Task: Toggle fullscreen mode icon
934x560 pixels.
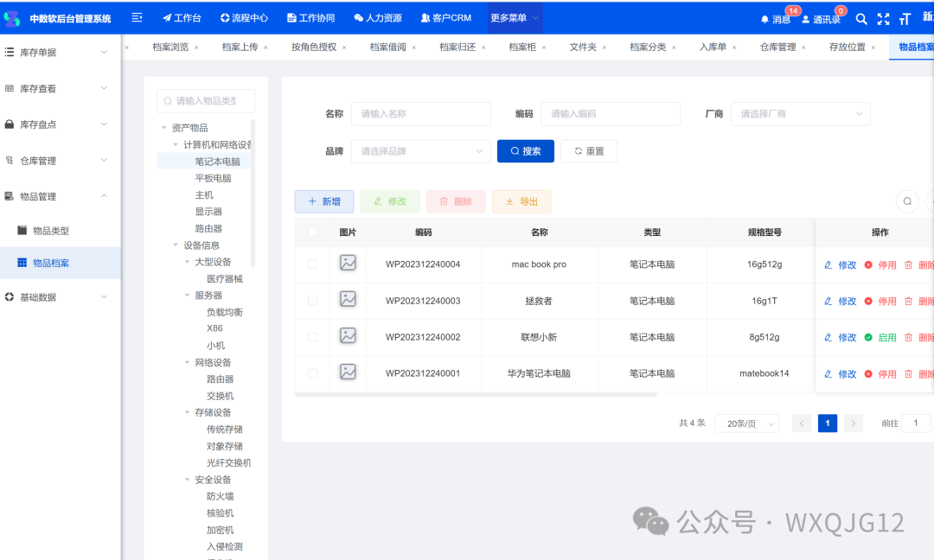Action: pos(883,19)
